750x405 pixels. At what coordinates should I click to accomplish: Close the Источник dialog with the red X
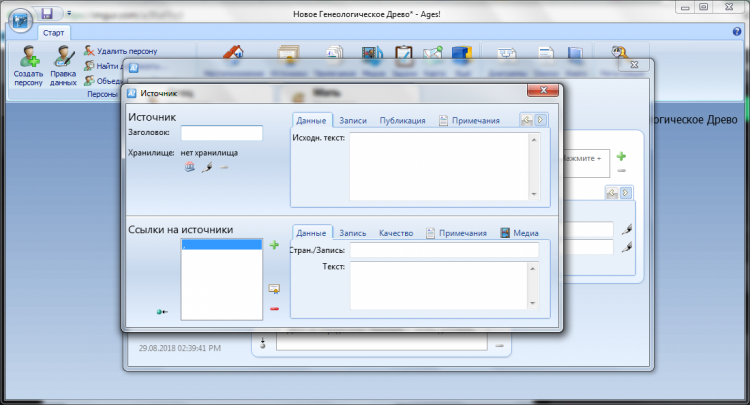(x=543, y=90)
